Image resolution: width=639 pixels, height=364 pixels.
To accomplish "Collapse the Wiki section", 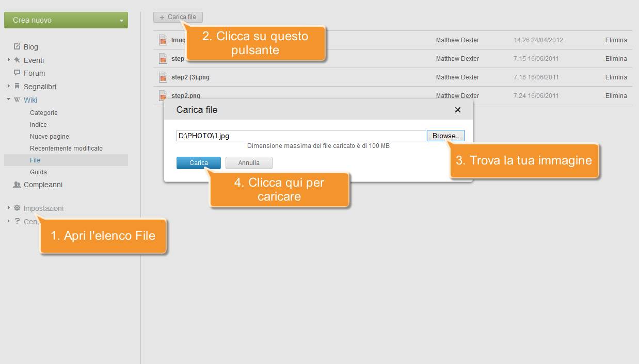I will 8,100.
